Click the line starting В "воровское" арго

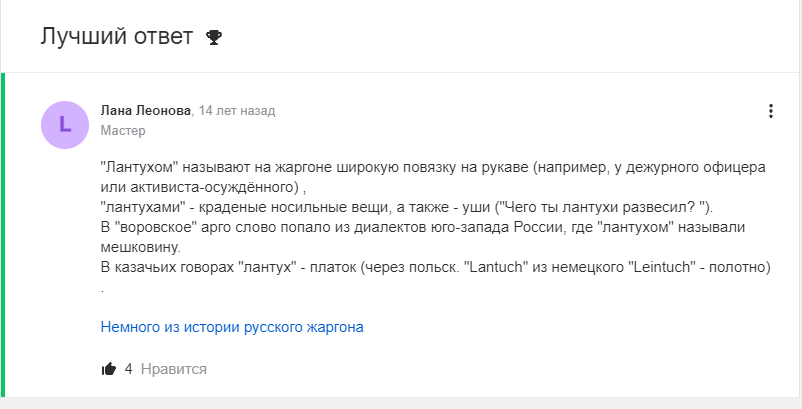(423, 228)
